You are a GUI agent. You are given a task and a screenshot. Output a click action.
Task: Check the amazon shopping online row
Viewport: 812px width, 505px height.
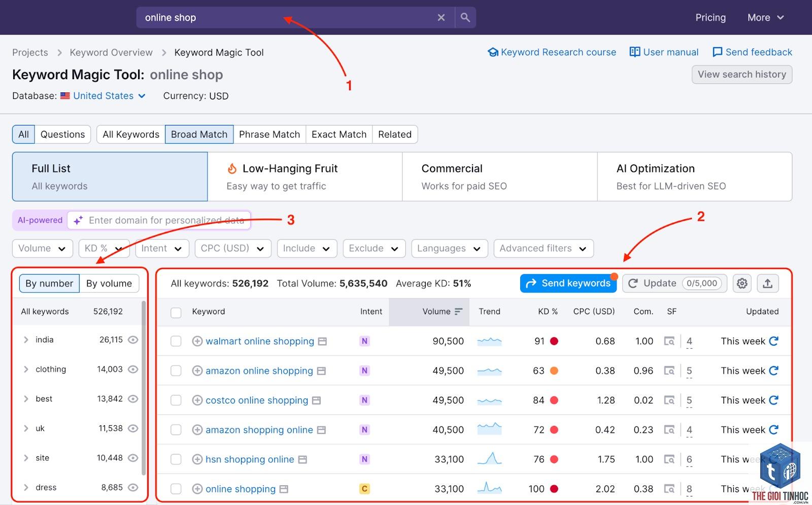[176, 429]
